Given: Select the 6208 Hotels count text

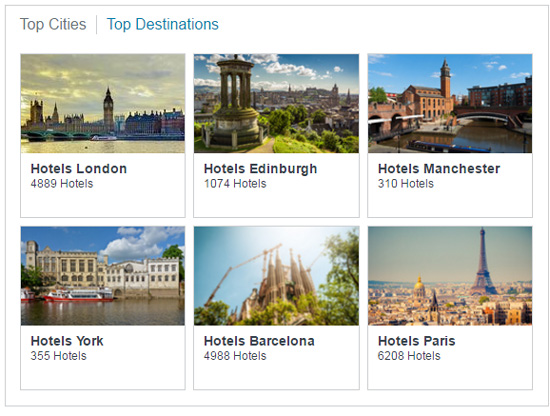Looking at the screenshot, I should pos(409,356).
